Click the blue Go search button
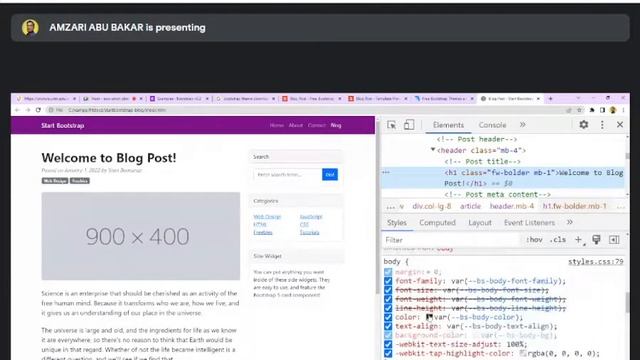This screenshot has height=360, width=640. tap(330, 174)
